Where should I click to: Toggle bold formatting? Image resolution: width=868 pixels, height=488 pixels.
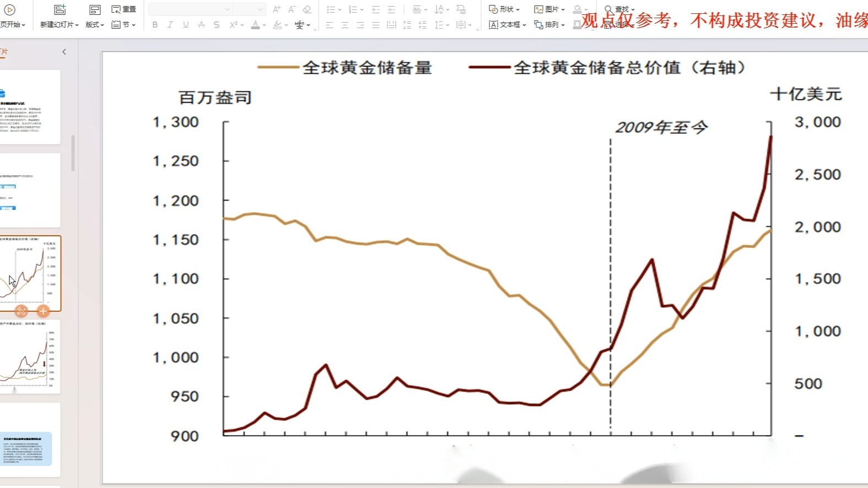pyautogui.click(x=155, y=25)
